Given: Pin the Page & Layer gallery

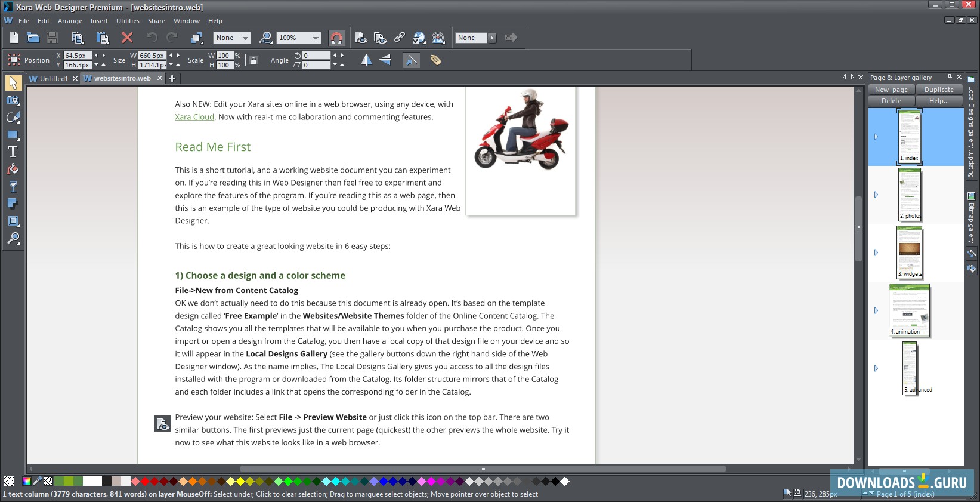Looking at the screenshot, I should (950, 77).
